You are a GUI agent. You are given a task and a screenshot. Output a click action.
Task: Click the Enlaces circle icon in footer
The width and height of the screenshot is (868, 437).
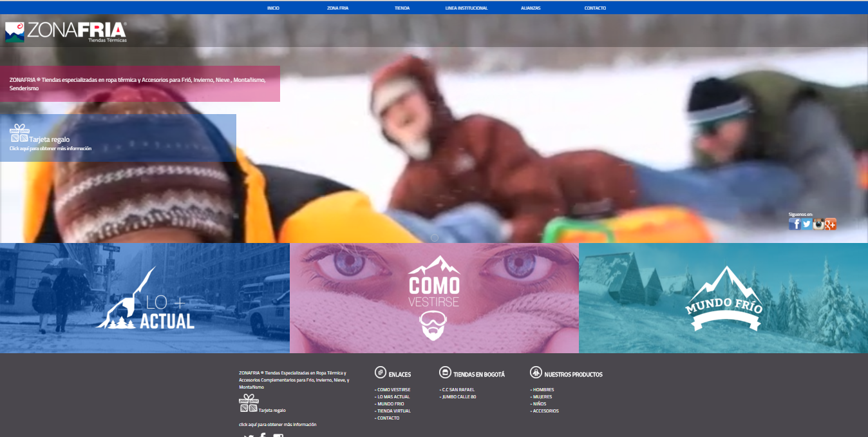coord(381,373)
